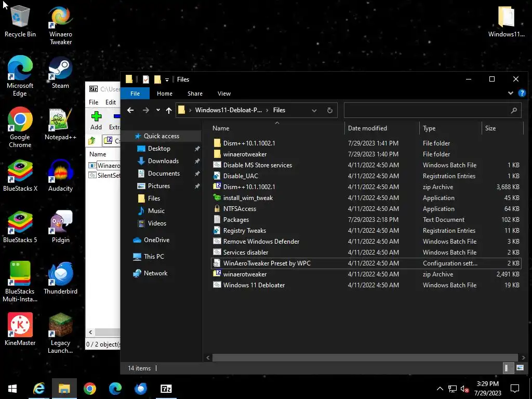Launch Legacy Launcher from the desktop
Image resolution: width=532 pixels, height=399 pixels.
pos(60,333)
